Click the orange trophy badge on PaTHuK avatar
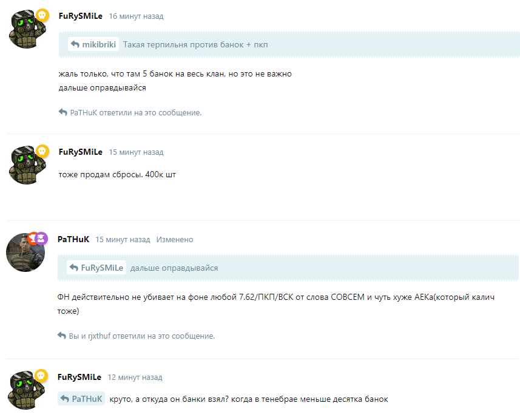 pyautogui.click(x=33, y=238)
